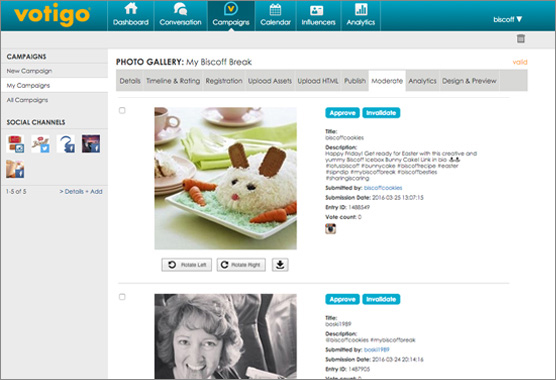556x380 pixels.
Task: Tick the checkbox for the biscoffcookies entry
Action: pos(122,110)
